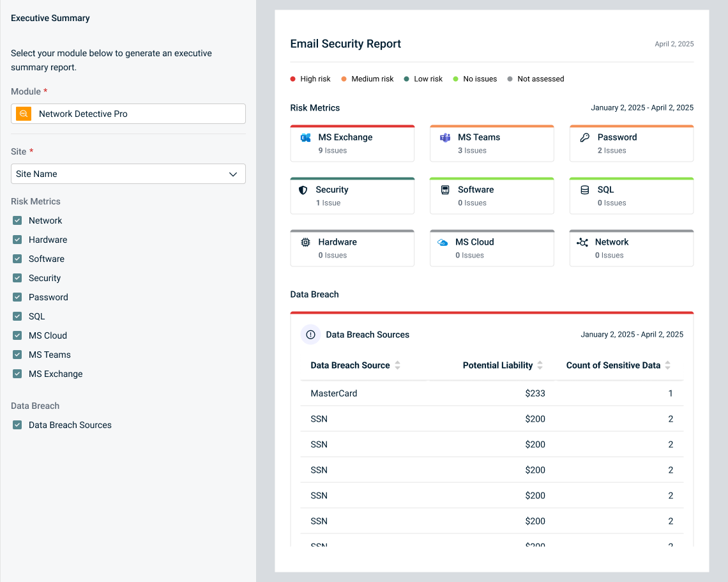The height and width of the screenshot is (582, 728).
Task: Click the Security shield icon
Action: (x=303, y=190)
